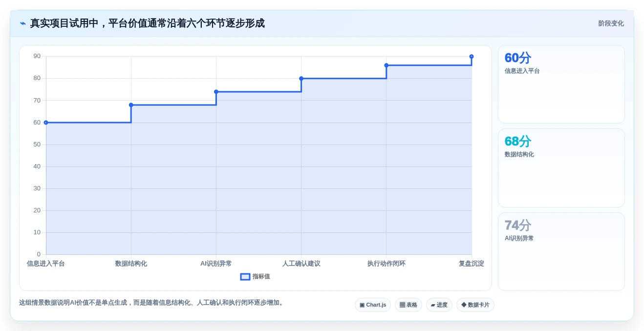This screenshot has width=644, height=331.
Task: Click the 数据卡片 tag chip
Action: click(x=475, y=305)
